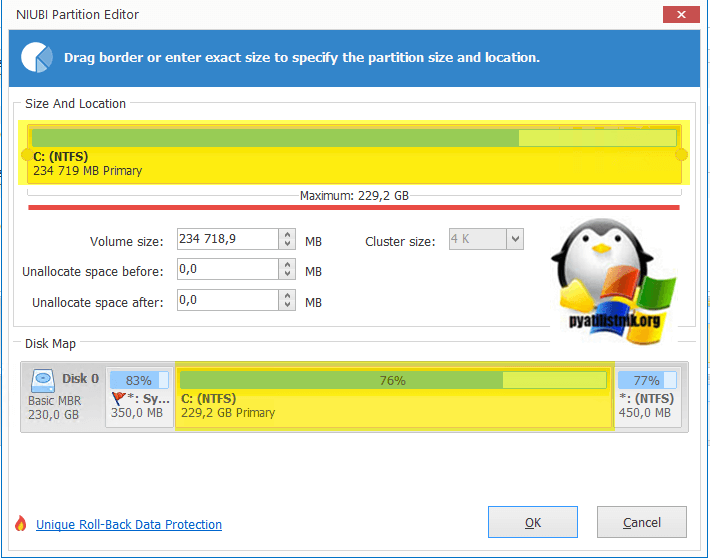Click the partition pie chart icon in header
Image resolution: width=710 pixels, height=558 pixels.
click(x=37, y=58)
